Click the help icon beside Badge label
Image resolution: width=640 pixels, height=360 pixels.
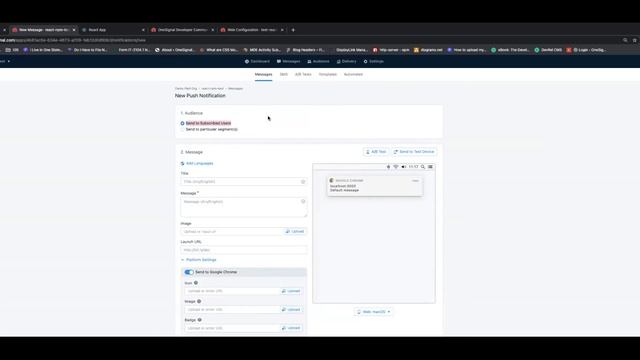pos(200,320)
